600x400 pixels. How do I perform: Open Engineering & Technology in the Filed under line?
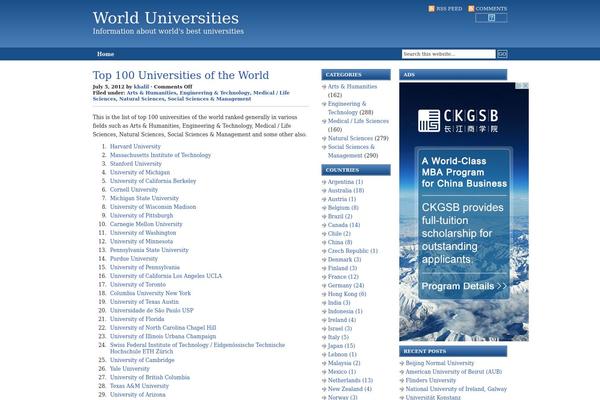(214, 93)
